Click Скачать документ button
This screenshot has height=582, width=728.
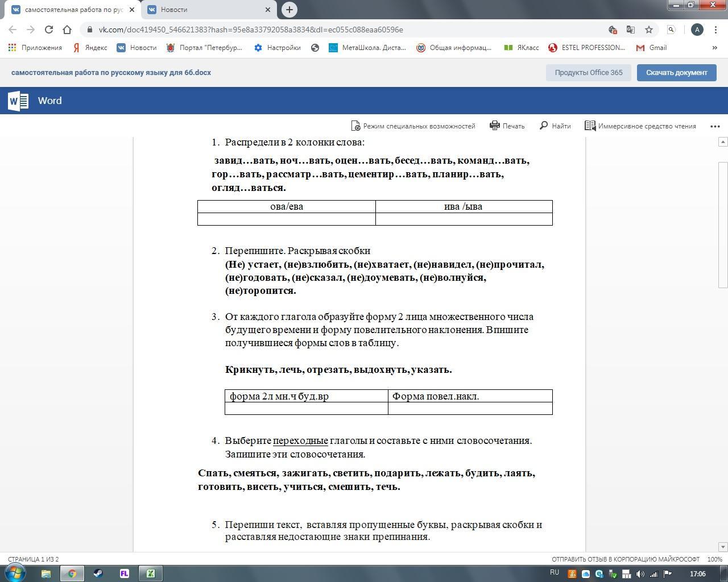[676, 73]
